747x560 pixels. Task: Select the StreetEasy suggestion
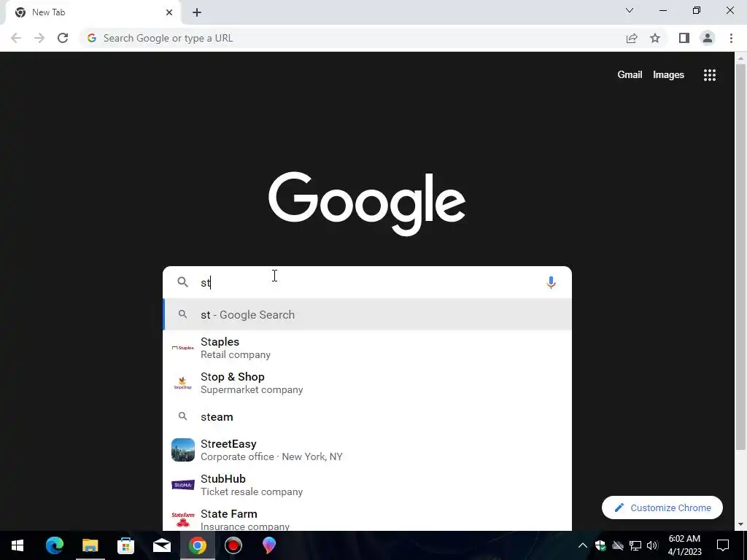pyautogui.click(x=368, y=450)
